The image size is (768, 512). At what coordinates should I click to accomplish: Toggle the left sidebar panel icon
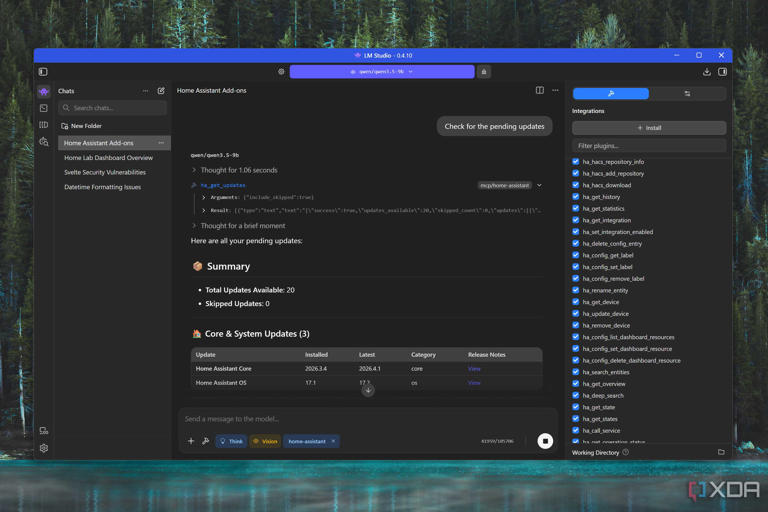[x=43, y=72]
